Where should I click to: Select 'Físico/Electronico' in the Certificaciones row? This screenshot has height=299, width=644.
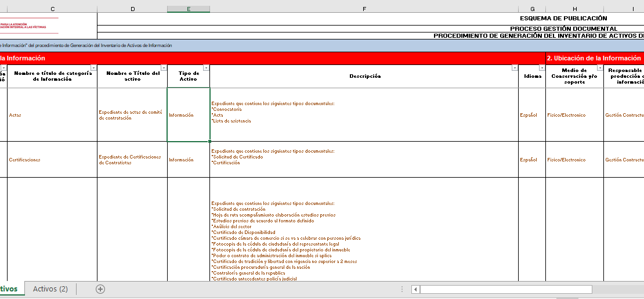tap(574, 160)
